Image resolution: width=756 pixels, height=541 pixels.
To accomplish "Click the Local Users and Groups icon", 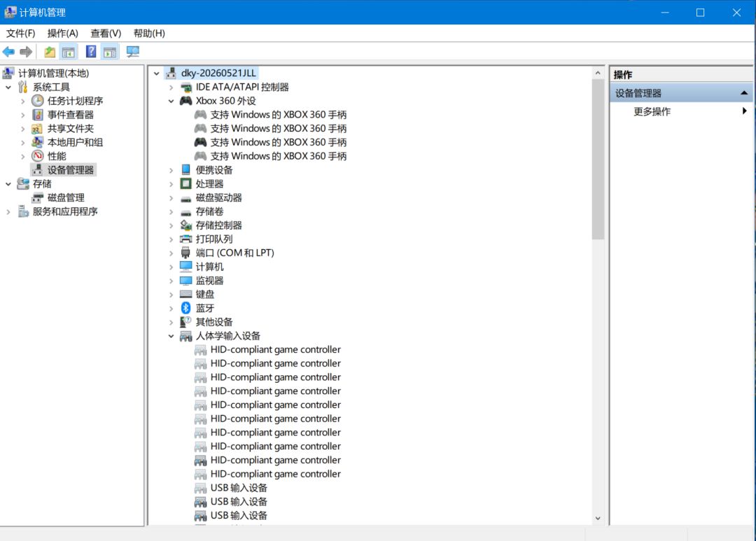I will coord(38,142).
